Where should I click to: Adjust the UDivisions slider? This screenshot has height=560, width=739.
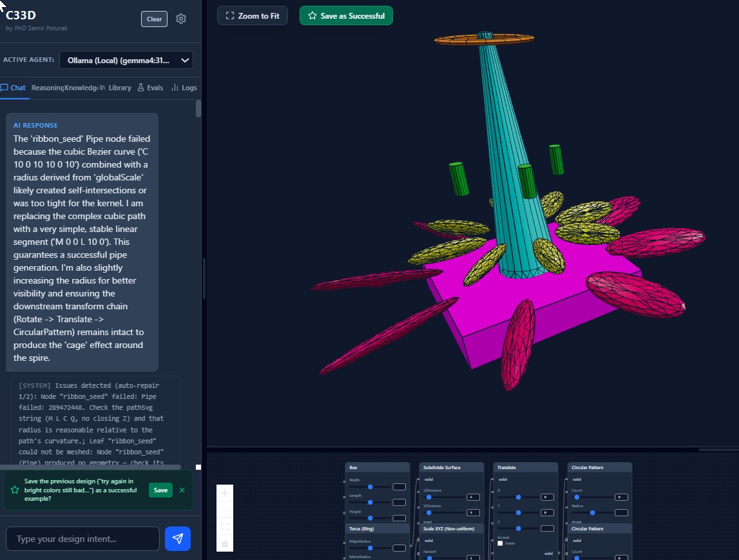(x=444, y=497)
